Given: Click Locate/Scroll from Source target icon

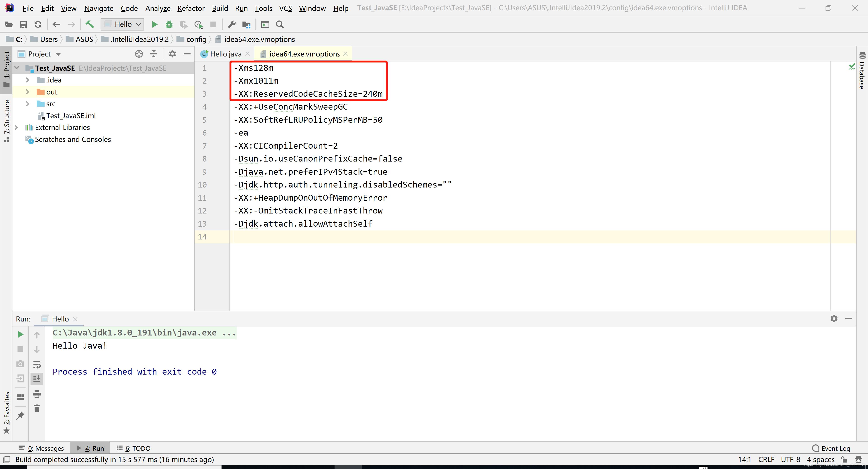Looking at the screenshot, I should click(x=139, y=54).
